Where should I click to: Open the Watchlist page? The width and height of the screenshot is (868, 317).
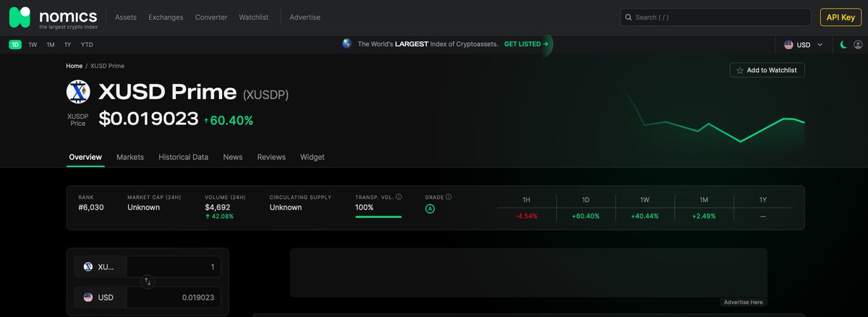tap(254, 17)
